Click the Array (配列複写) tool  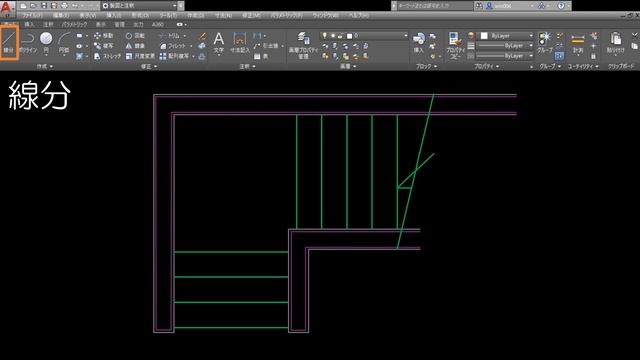[x=174, y=56]
